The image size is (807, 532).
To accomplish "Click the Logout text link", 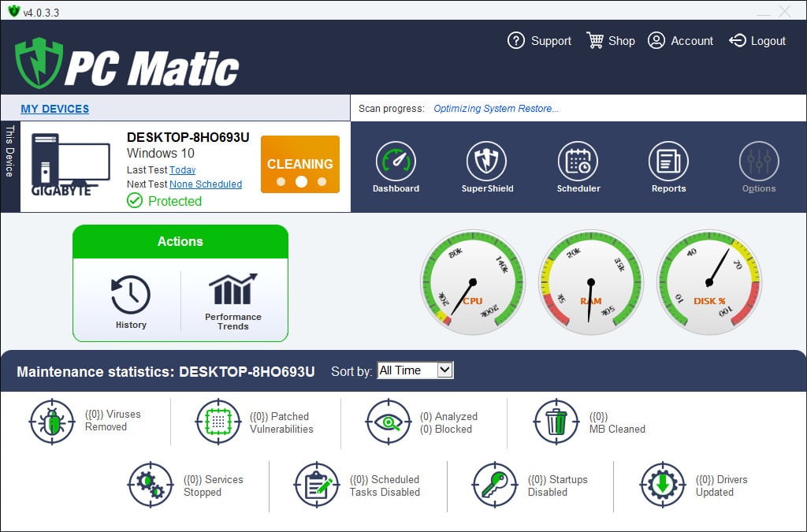I will 768,41.
